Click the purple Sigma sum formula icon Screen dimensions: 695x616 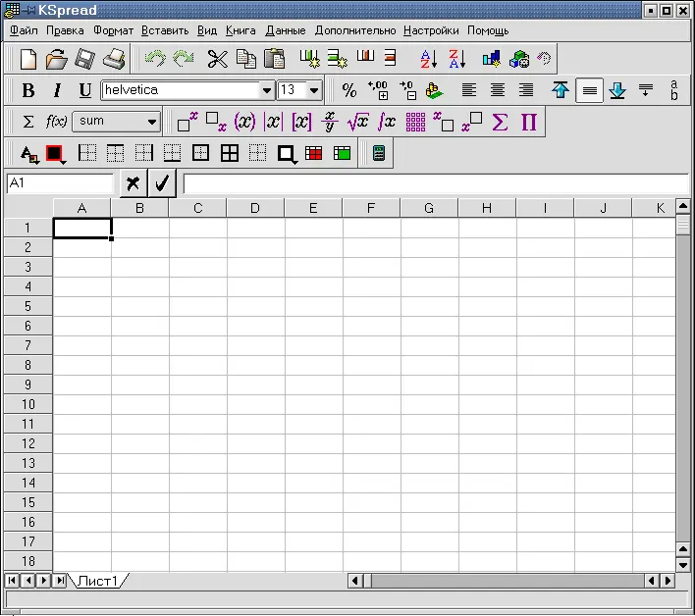pos(500,122)
